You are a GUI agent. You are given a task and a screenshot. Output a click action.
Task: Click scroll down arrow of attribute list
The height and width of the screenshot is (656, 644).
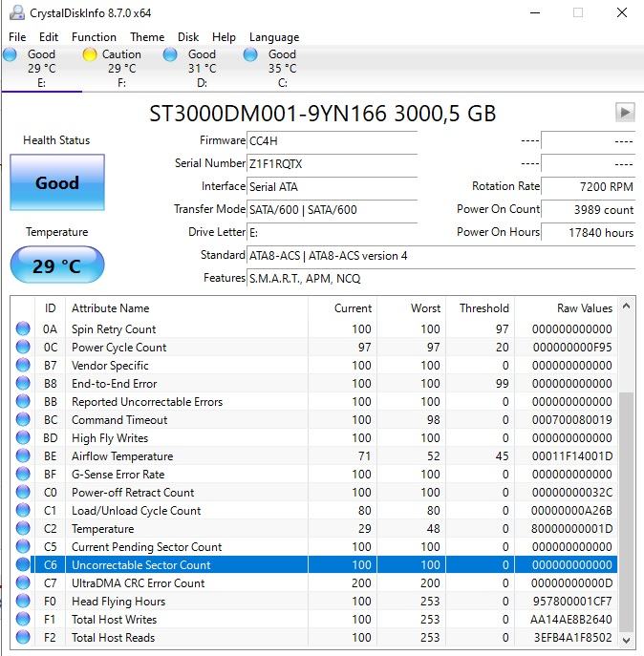(x=626, y=640)
